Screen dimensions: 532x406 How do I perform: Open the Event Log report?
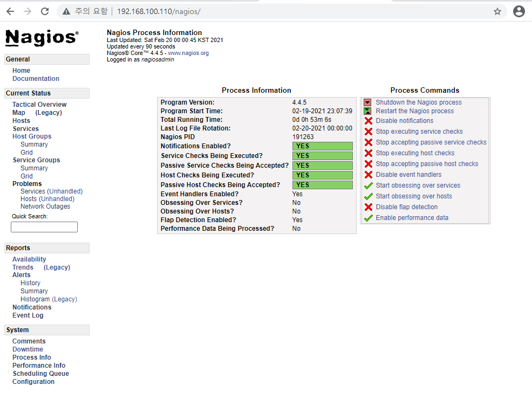point(28,315)
